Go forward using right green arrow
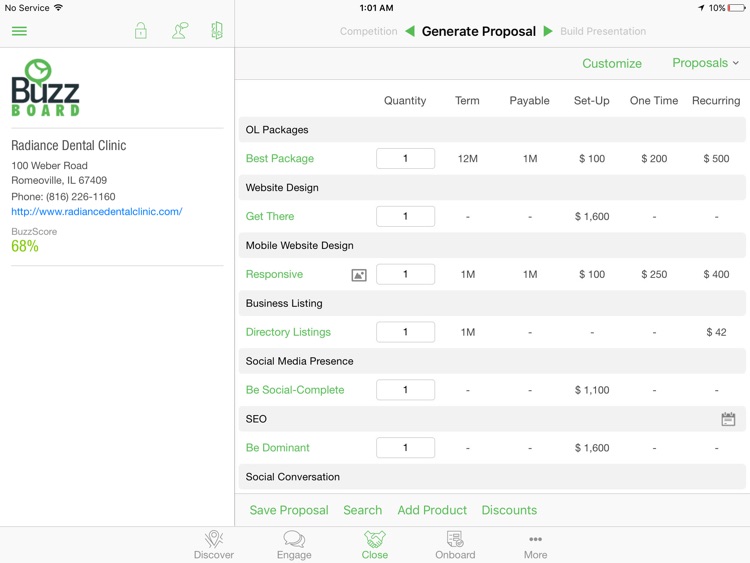The height and width of the screenshot is (563, 750). (548, 31)
